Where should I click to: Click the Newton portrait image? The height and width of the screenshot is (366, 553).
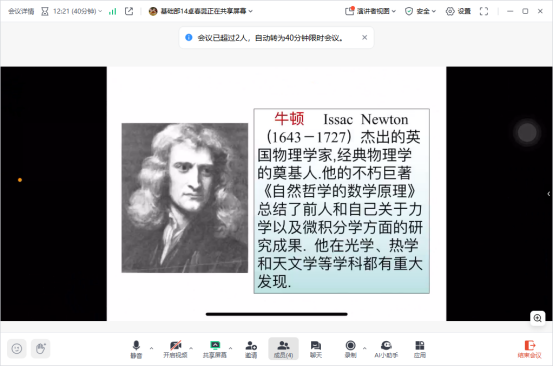(x=185, y=198)
